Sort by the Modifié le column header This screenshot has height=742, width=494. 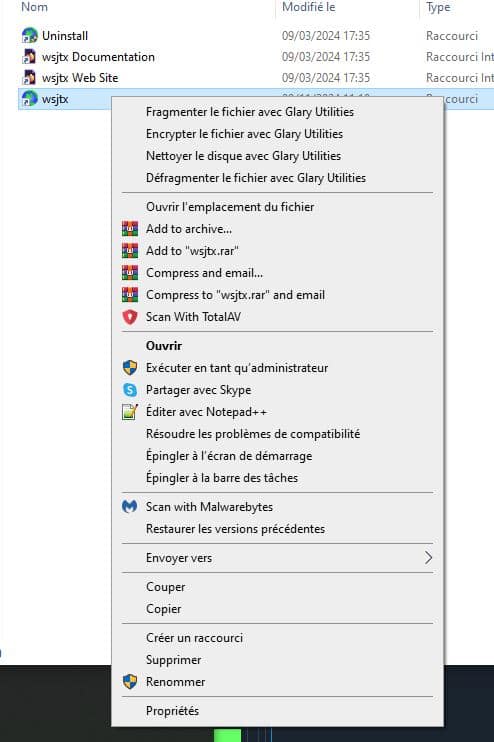(x=309, y=7)
